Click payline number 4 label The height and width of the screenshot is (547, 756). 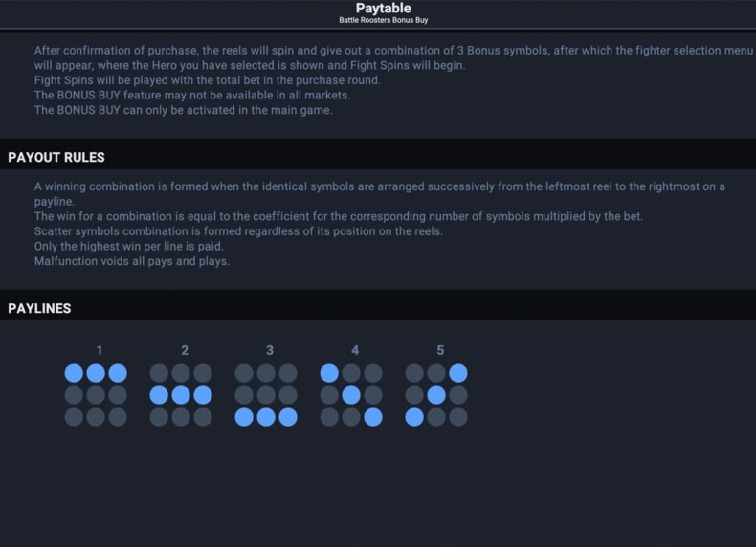point(355,350)
